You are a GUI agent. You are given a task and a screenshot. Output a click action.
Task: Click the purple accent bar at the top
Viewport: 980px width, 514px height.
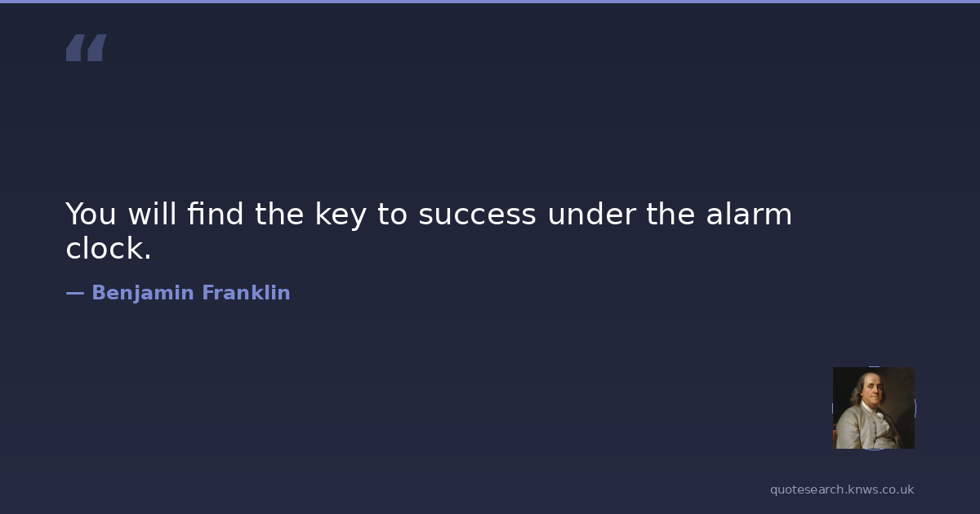point(490,2)
